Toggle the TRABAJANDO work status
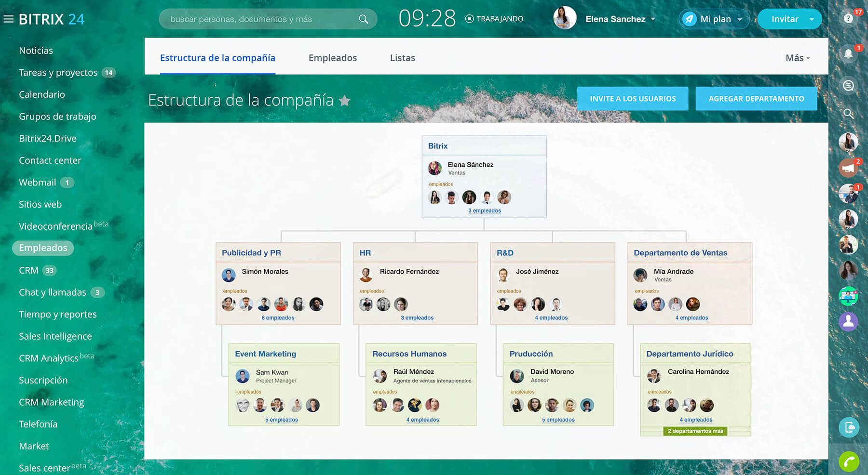The height and width of the screenshot is (475, 868). coord(494,19)
